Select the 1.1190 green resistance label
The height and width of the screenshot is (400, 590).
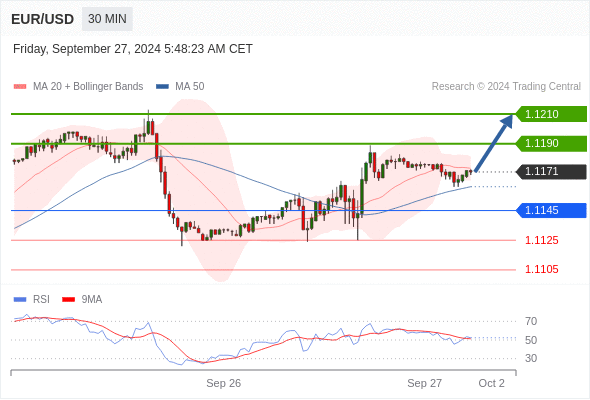551,143
